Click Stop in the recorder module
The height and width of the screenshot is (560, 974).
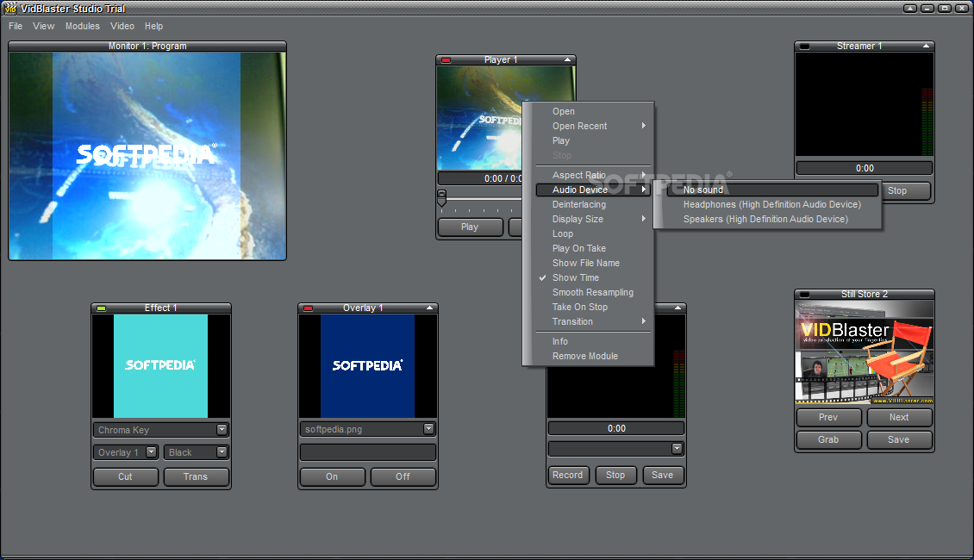(615, 475)
